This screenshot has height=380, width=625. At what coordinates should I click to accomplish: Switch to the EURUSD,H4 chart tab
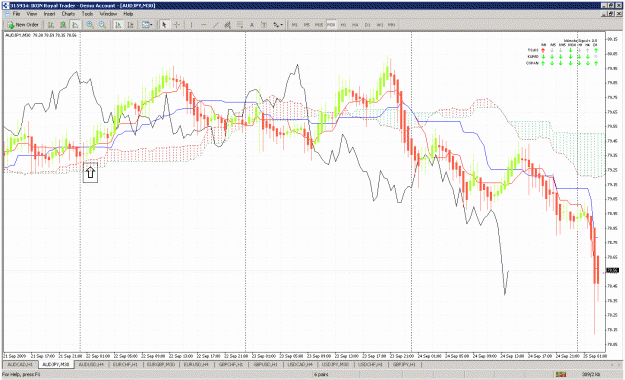coord(196,364)
